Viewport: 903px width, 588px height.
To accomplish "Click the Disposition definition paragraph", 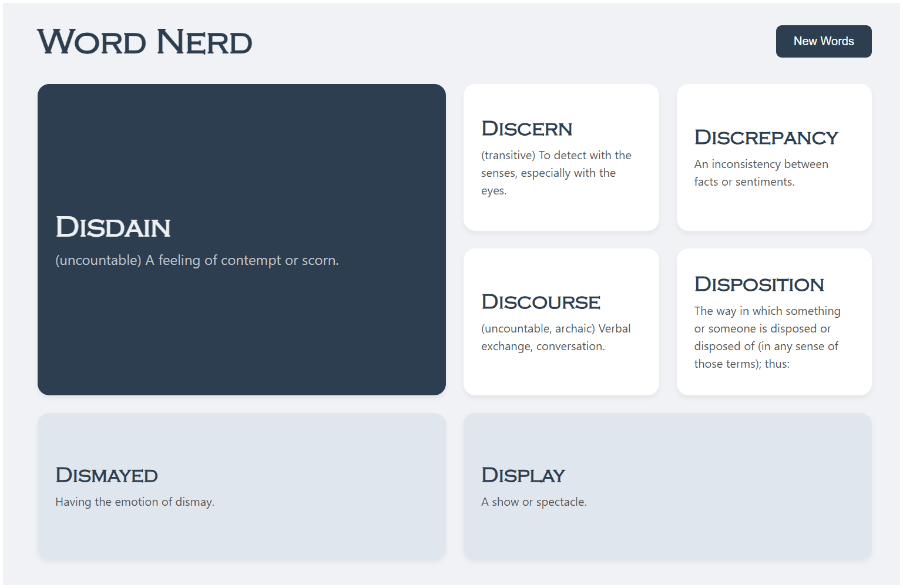I will pyautogui.click(x=767, y=337).
